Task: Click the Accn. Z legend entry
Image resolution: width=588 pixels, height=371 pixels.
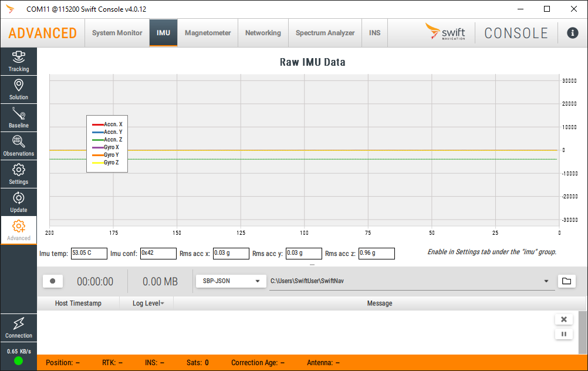Action: [107, 140]
